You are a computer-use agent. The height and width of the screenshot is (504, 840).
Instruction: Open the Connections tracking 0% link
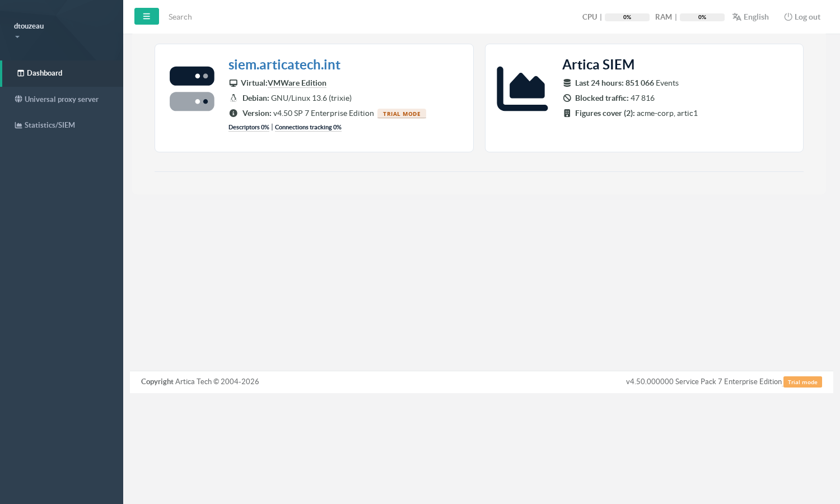[308, 127]
